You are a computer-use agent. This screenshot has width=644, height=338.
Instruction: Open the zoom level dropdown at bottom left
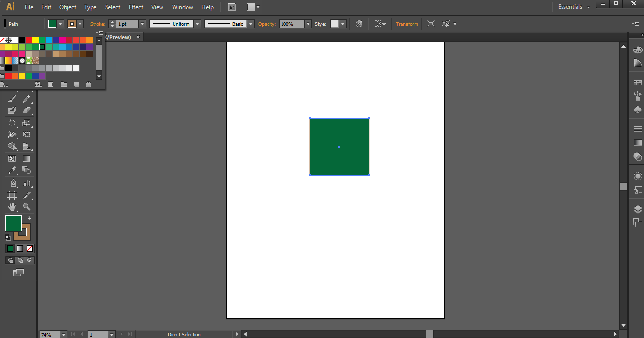pyautogui.click(x=63, y=334)
